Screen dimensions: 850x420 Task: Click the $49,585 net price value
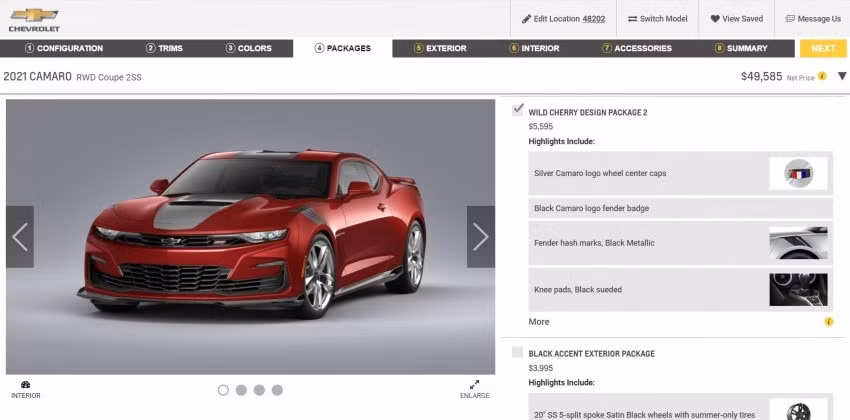(762, 76)
